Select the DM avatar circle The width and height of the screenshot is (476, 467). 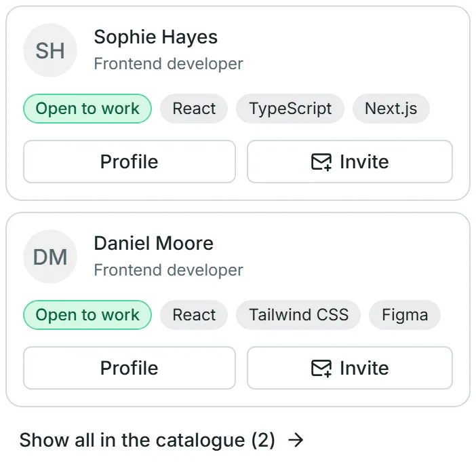click(x=50, y=257)
